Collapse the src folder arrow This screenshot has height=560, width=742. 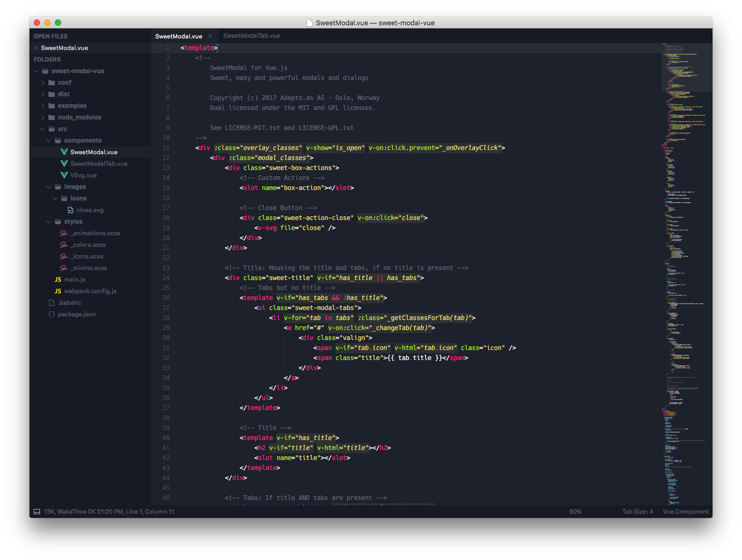(x=43, y=129)
